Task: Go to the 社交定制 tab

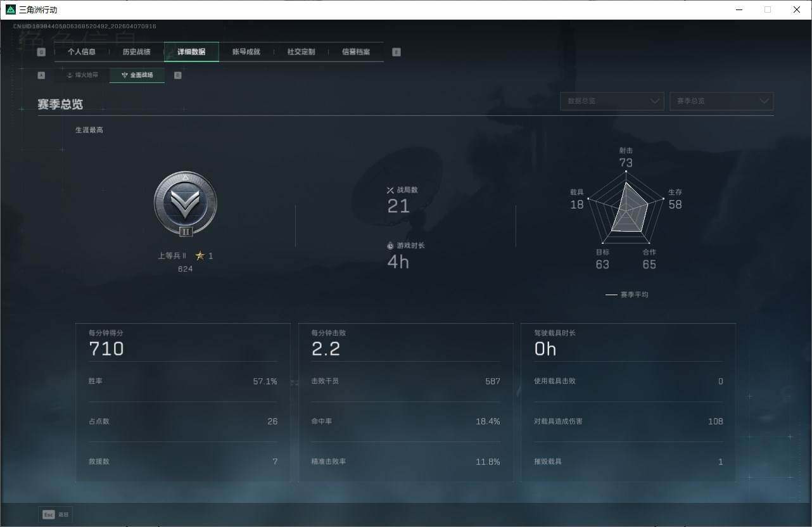Action: click(301, 52)
